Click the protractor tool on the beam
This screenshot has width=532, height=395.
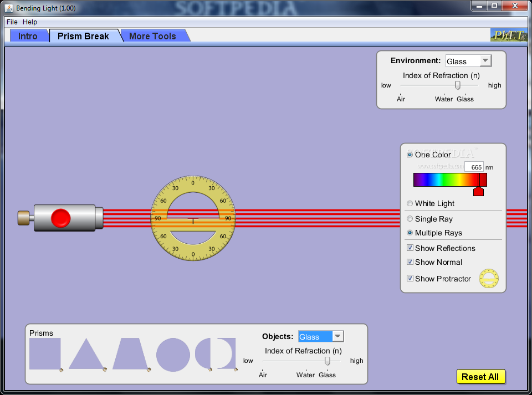(193, 218)
